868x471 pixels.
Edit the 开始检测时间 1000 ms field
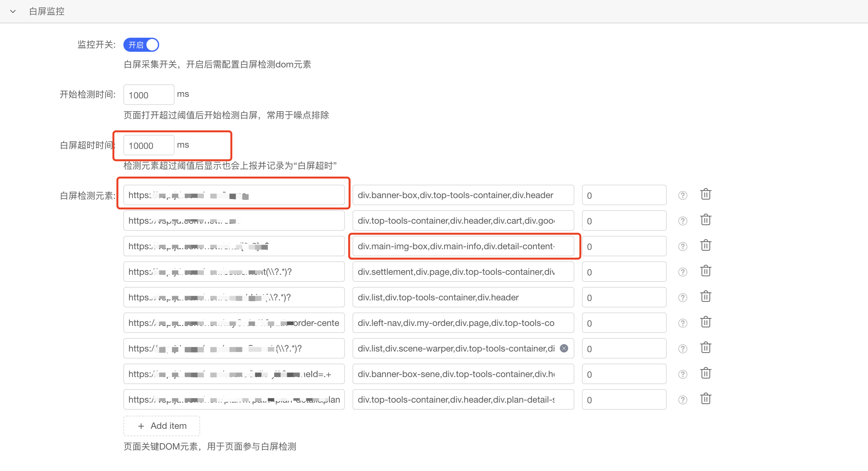point(149,95)
